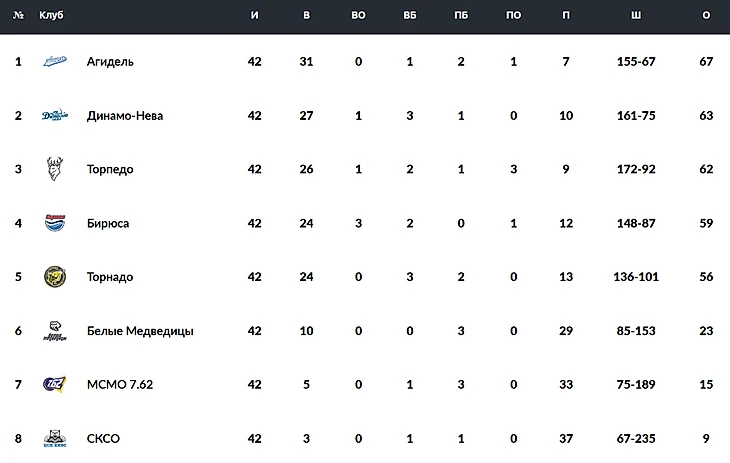Open the Агидель team name link
Viewport: 730px width, 463px height.
110,62
